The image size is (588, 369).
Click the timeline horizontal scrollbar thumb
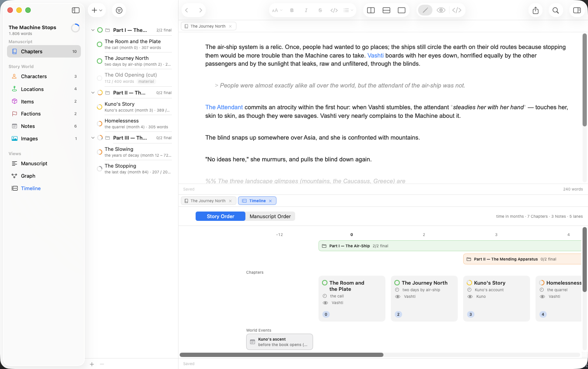(282, 355)
